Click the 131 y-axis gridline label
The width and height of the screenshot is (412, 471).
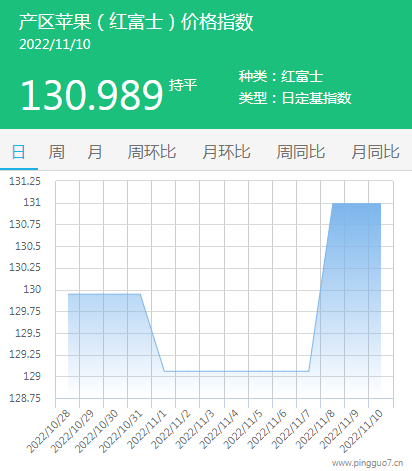point(32,202)
